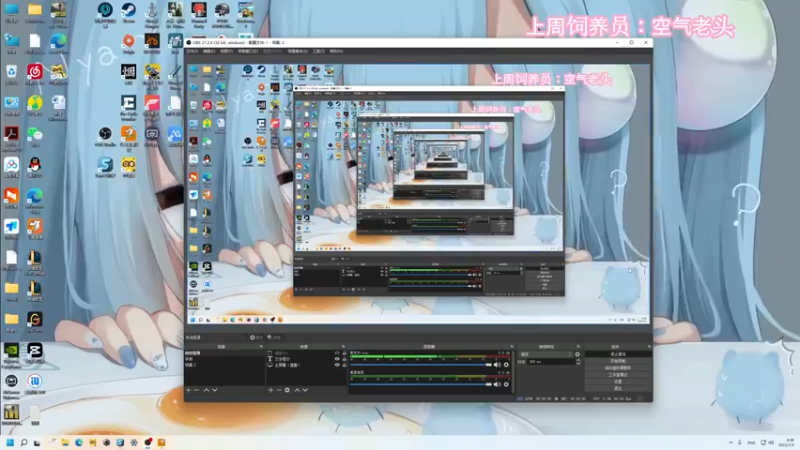Open Recycle Bin on desktop
Image resolution: width=800 pixels, height=450 pixels.
coord(12,74)
